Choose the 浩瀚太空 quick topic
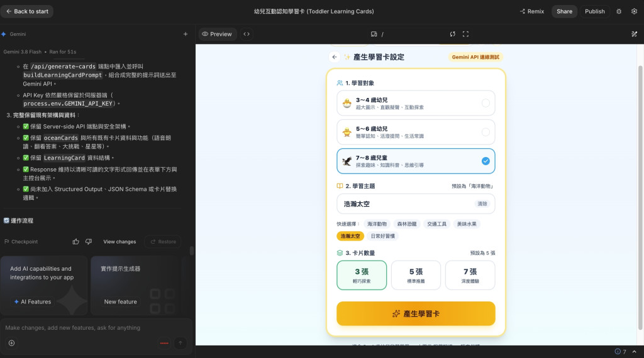This screenshot has width=644, height=358. click(350, 236)
